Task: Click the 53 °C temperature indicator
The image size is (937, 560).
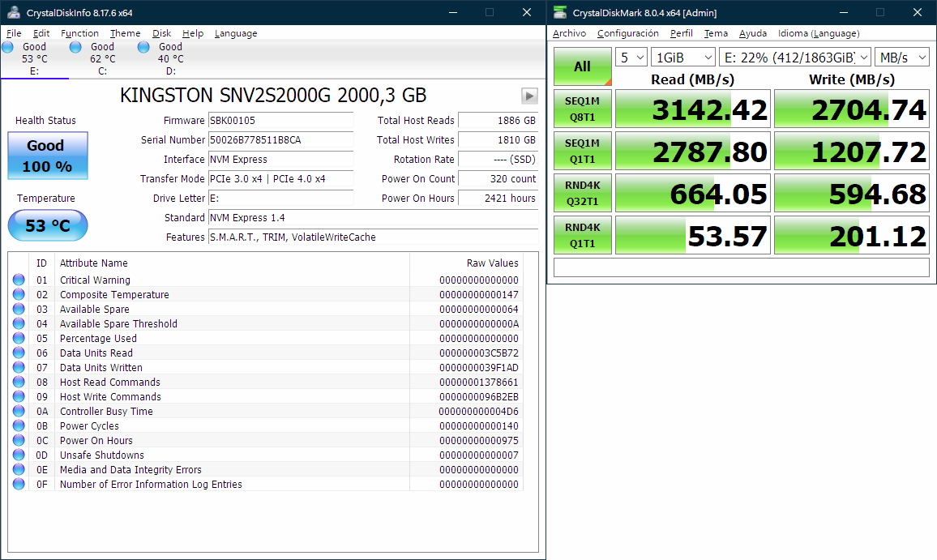Action: tap(47, 225)
